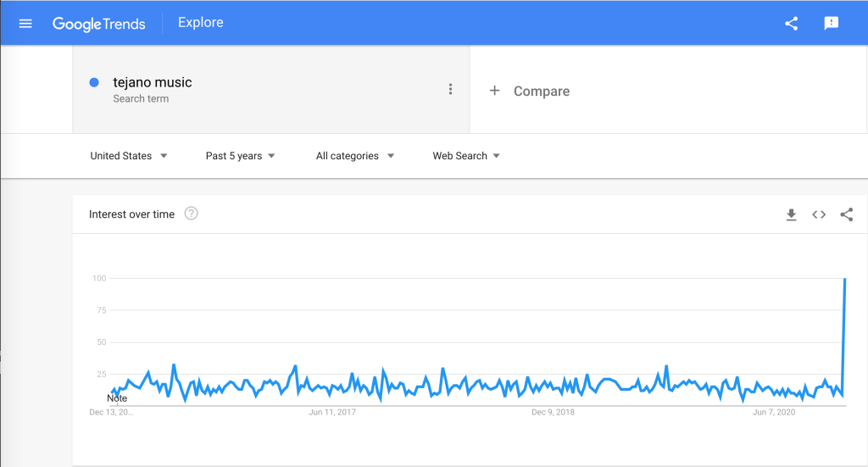Open the Past 5 years time range dropdown
This screenshot has height=467, width=868.
(x=241, y=156)
